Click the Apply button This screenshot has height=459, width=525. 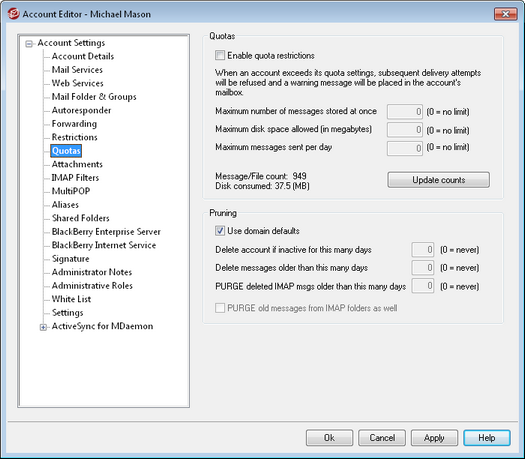click(434, 438)
